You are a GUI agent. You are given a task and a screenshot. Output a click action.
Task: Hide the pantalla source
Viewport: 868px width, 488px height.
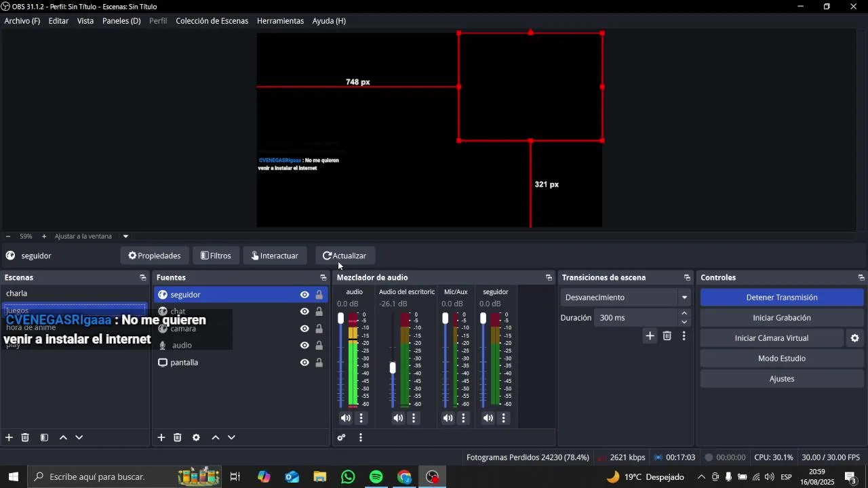(x=304, y=363)
